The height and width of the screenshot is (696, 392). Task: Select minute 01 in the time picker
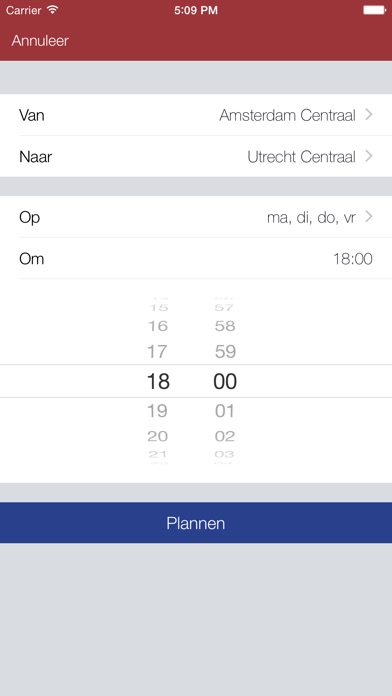point(225,411)
